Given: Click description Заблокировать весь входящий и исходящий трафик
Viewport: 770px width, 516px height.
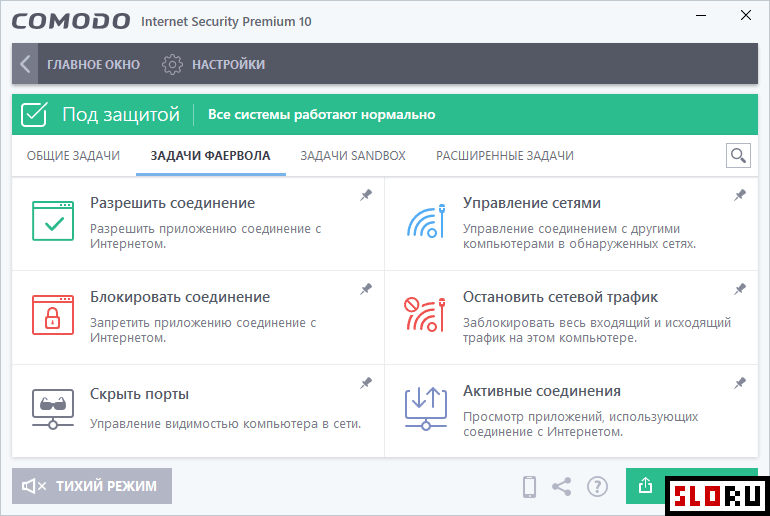Looking at the screenshot, I should (x=597, y=330).
